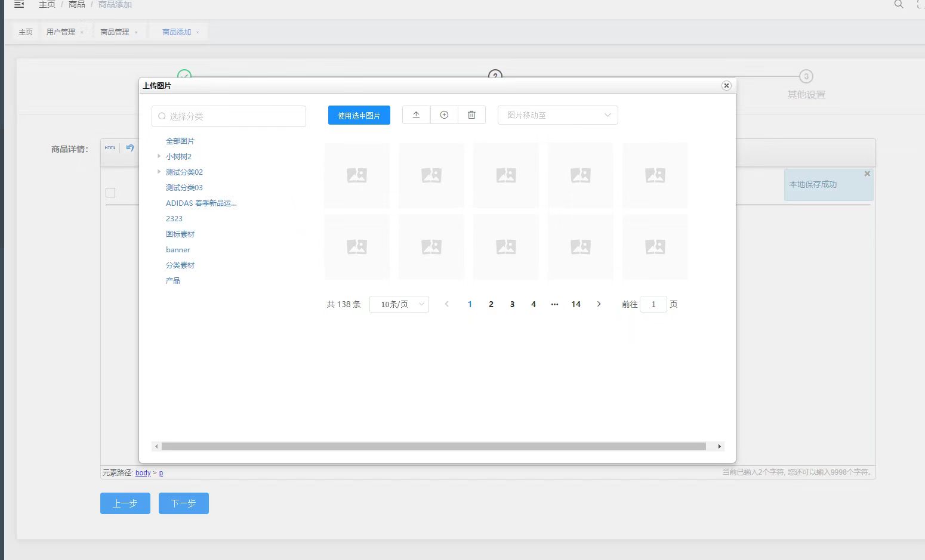Click the add category plus icon
Viewport: 925px width, 560px height.
pos(444,115)
